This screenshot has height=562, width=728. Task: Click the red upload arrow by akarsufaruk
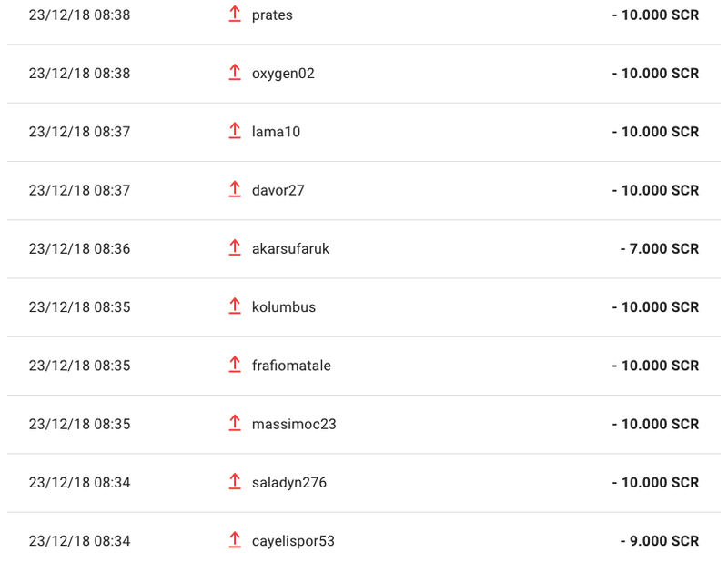[235, 248]
